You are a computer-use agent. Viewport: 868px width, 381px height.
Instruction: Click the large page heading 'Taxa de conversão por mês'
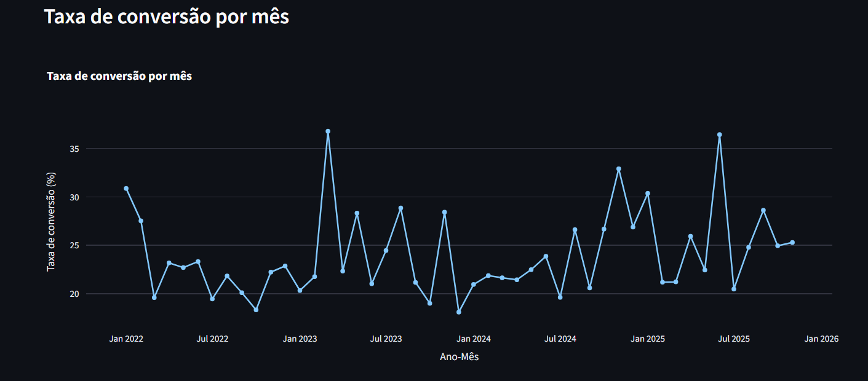tap(167, 17)
